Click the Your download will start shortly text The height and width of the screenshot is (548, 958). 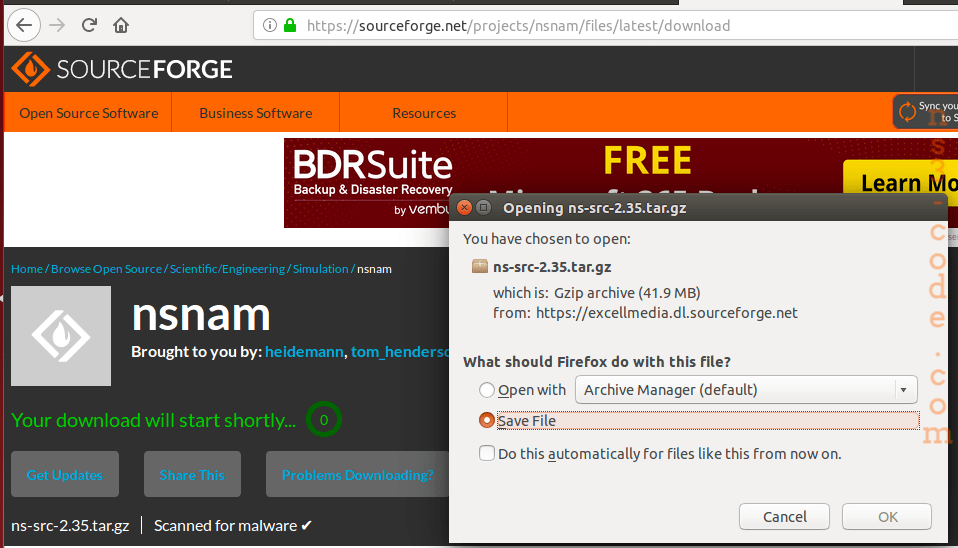[x=153, y=420]
